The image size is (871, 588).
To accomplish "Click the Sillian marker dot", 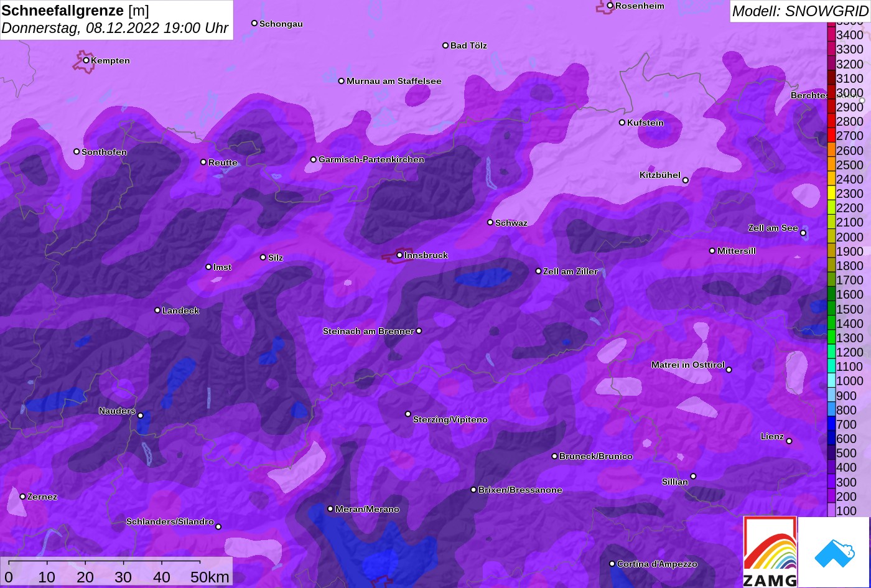I will (x=693, y=477).
